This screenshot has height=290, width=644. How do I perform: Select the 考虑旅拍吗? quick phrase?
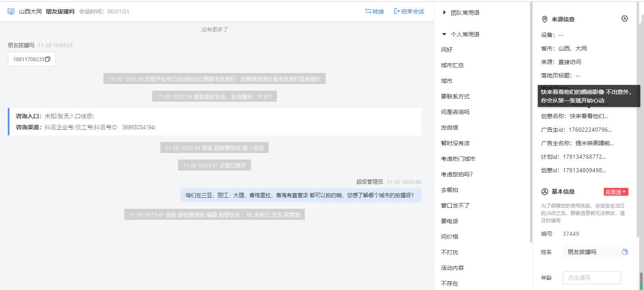(x=457, y=174)
